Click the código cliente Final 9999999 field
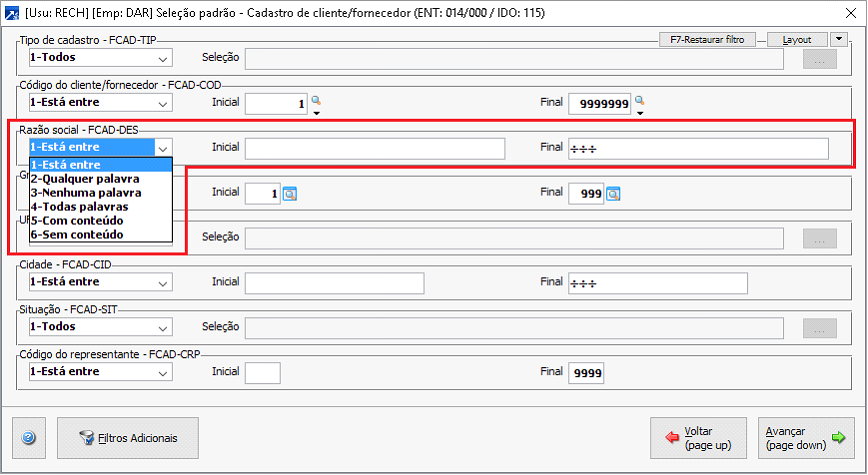 (600, 104)
